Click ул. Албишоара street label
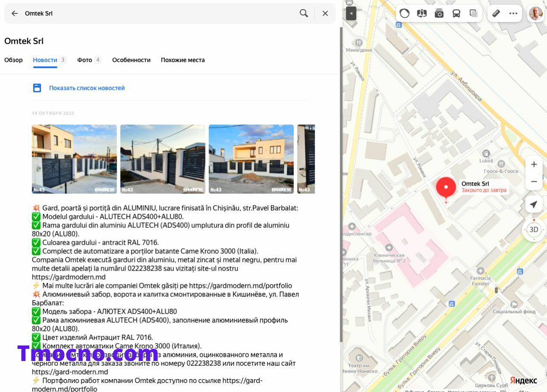Screen dimensions: 547x392 coord(466,86)
